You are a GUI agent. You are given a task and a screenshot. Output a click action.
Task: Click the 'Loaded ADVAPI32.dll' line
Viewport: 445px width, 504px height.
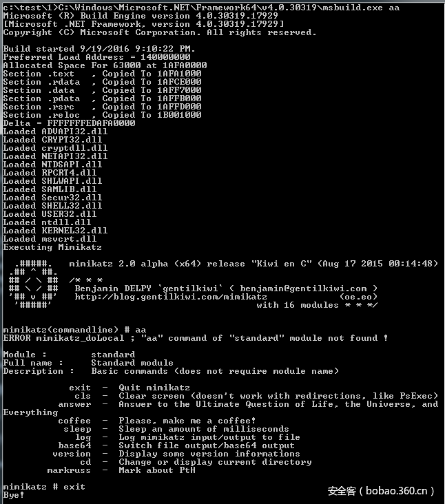tap(55, 132)
